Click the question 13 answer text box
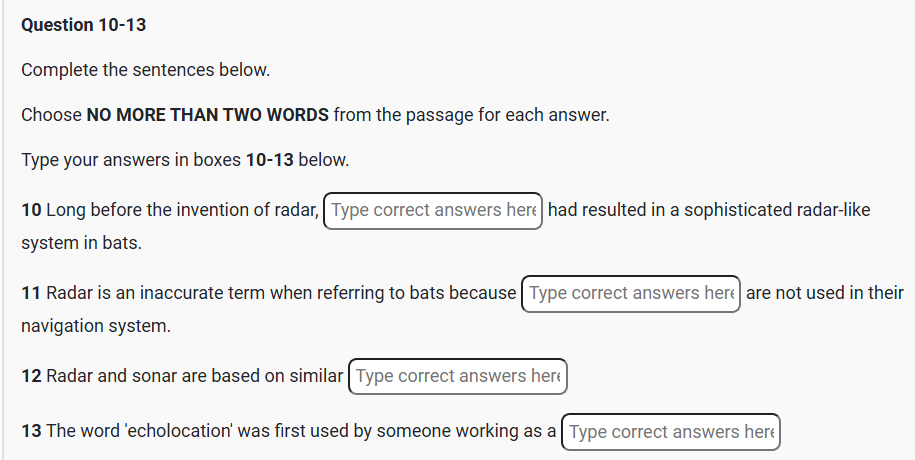915x460 pixels. pos(670,432)
